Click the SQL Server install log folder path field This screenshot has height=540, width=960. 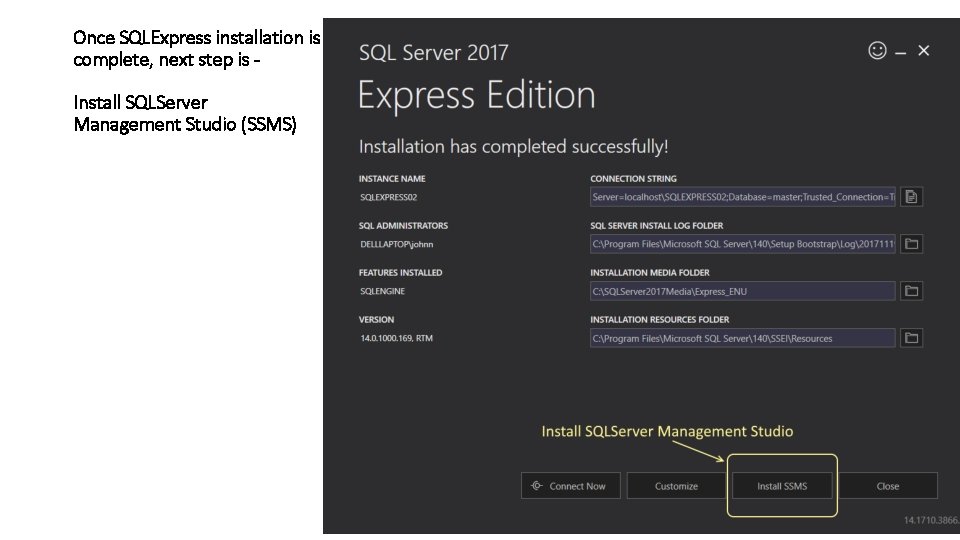743,244
